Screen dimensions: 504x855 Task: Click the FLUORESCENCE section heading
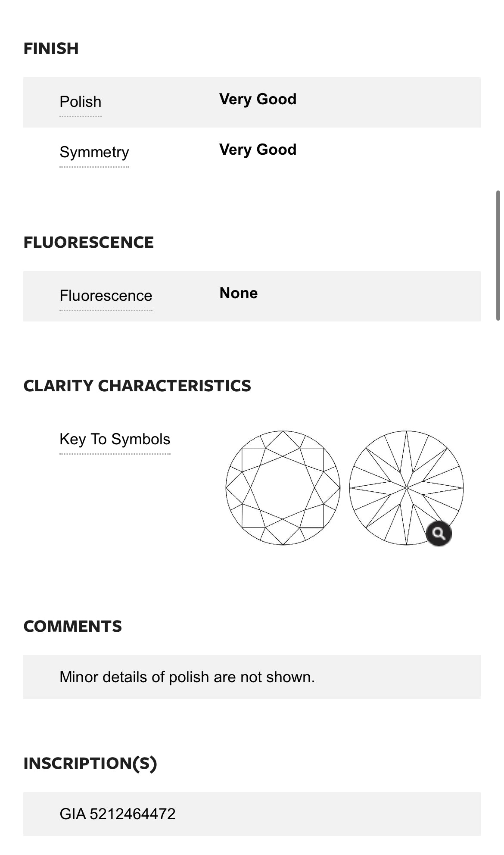(88, 242)
